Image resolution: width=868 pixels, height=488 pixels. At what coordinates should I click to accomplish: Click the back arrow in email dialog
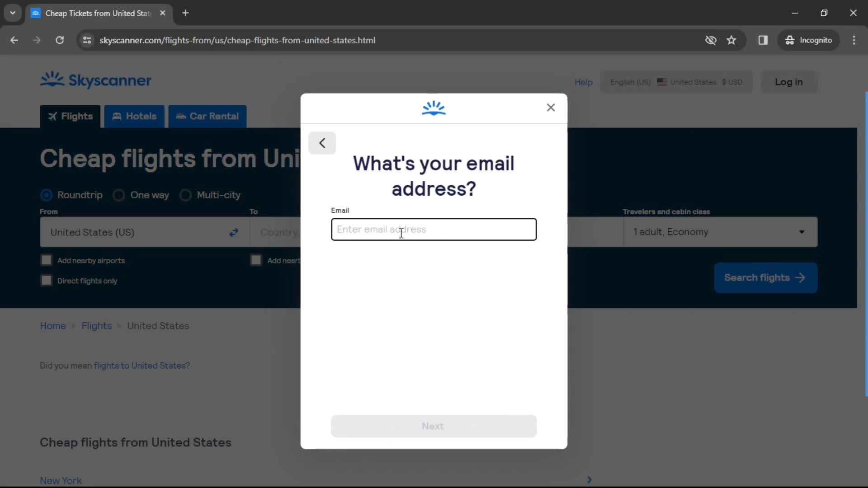click(321, 143)
